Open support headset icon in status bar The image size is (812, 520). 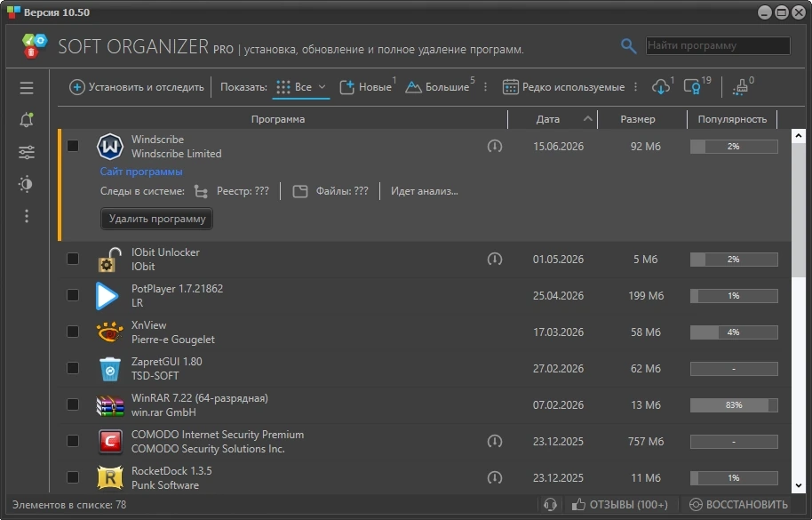(x=551, y=505)
